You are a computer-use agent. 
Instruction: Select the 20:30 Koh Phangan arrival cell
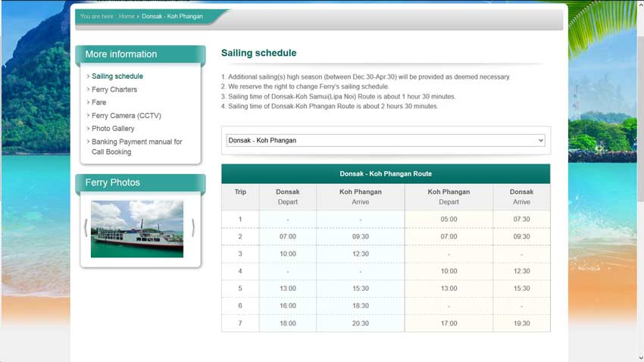[x=360, y=323]
